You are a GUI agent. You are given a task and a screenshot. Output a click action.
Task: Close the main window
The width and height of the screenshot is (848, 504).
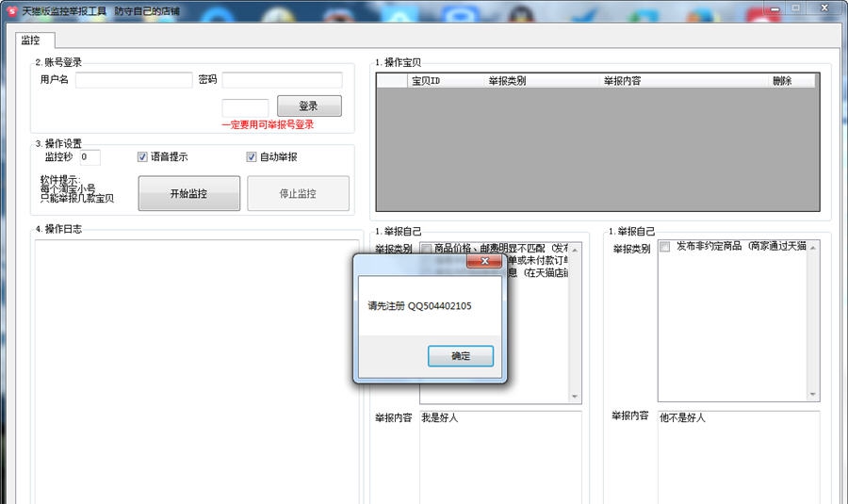click(x=824, y=8)
